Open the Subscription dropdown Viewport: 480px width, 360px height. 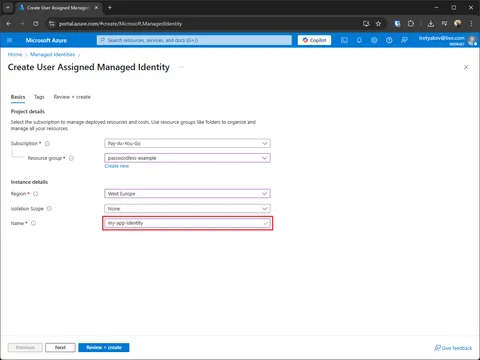(x=187, y=143)
